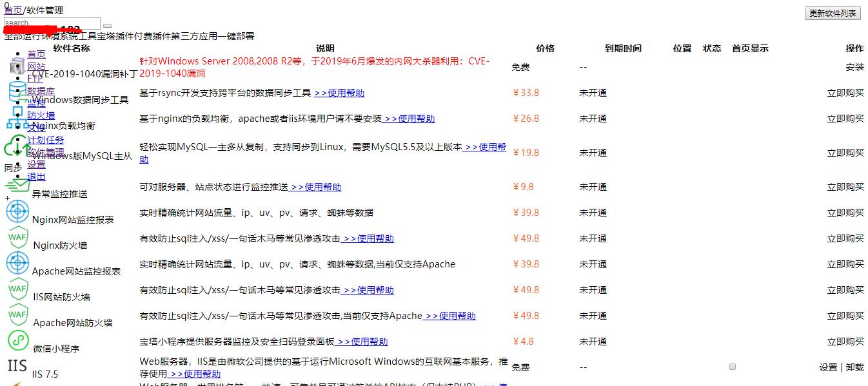Click the MySQL主从同步 cloud icon
868x386 pixels.
(x=17, y=146)
